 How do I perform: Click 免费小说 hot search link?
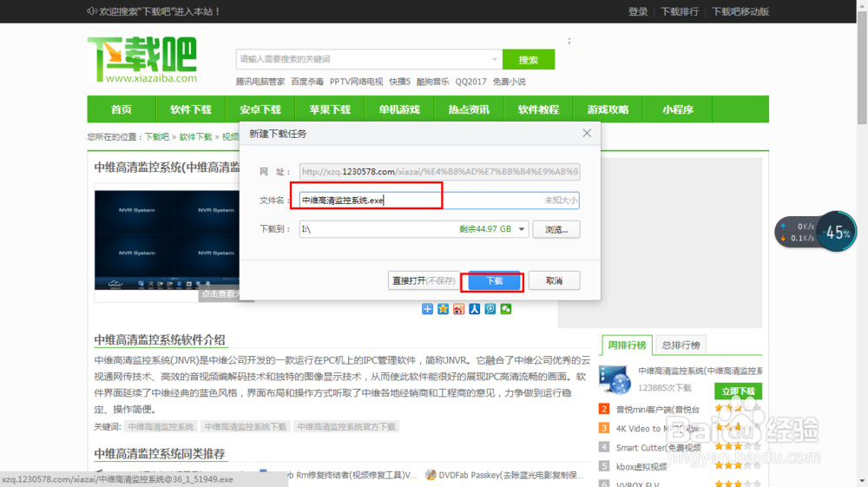click(x=510, y=82)
